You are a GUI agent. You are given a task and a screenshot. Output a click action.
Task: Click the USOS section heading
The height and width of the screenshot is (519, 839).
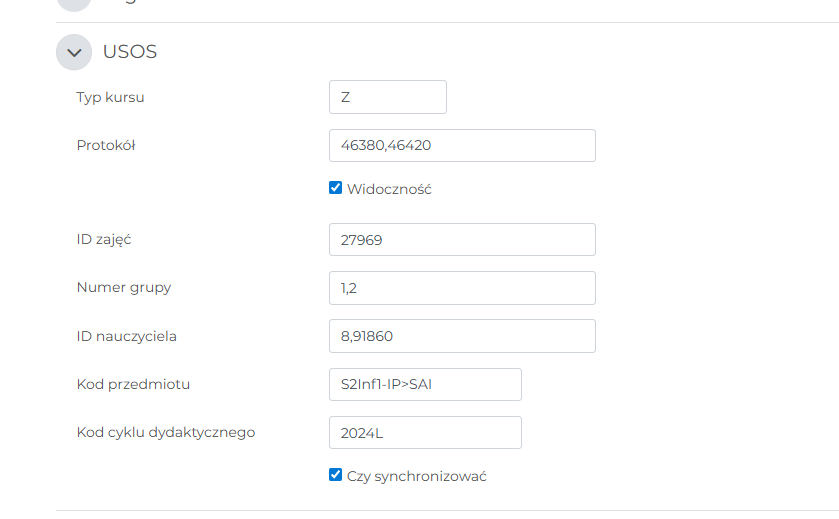130,52
